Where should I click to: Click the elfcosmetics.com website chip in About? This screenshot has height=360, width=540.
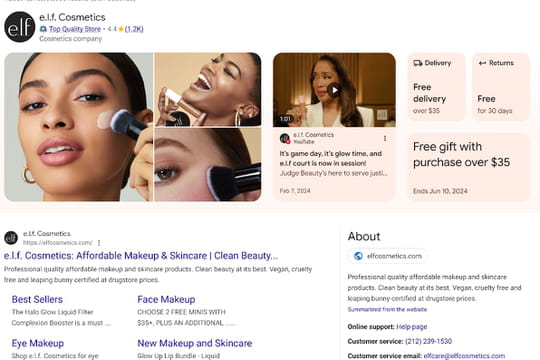pos(388,256)
